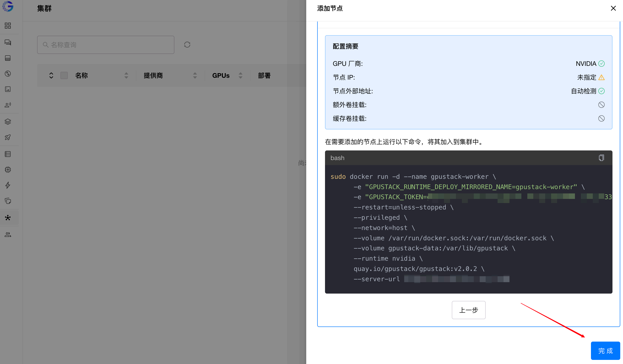Click the bash label on code block

337,158
